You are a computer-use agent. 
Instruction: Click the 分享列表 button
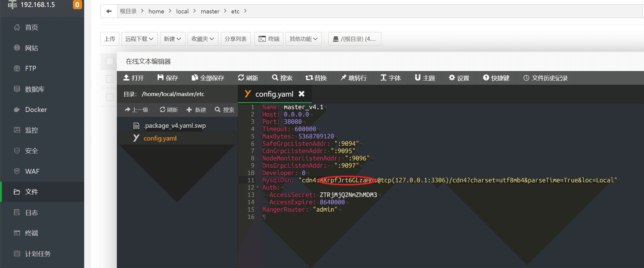236,39
